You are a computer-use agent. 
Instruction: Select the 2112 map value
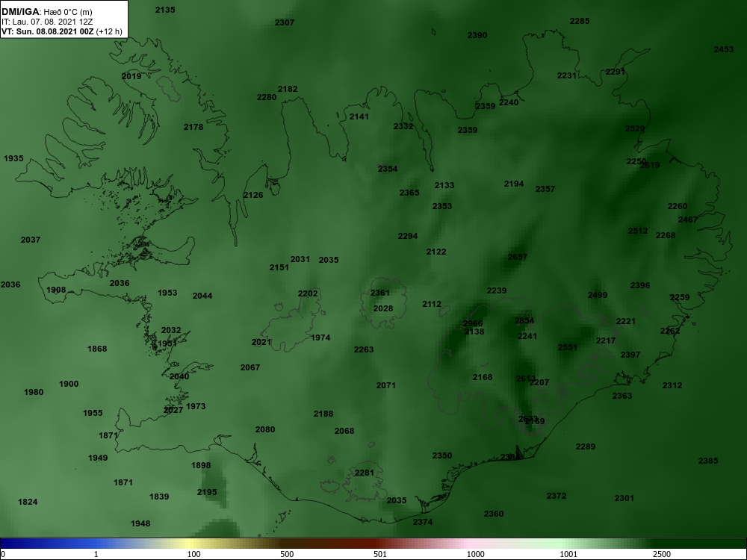432,305
